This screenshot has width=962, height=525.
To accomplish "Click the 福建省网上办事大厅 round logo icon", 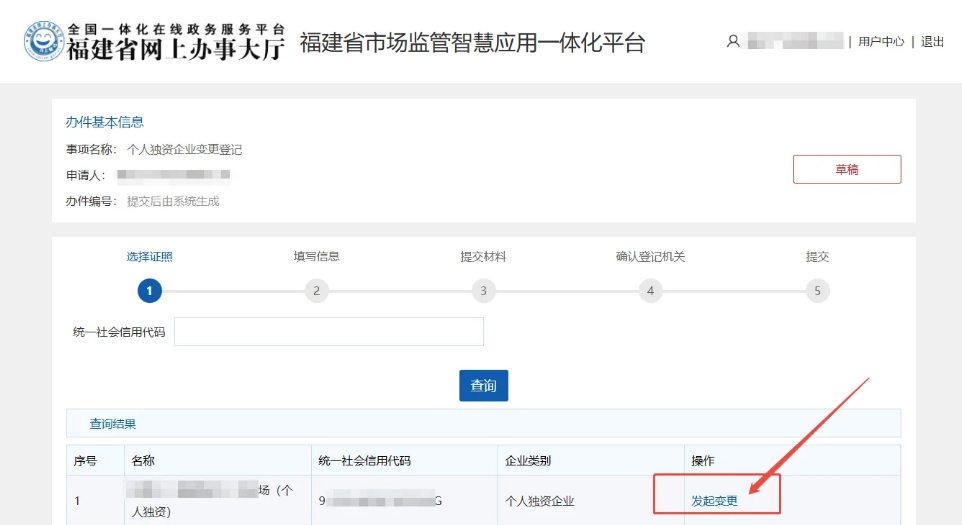I will click(x=43, y=42).
